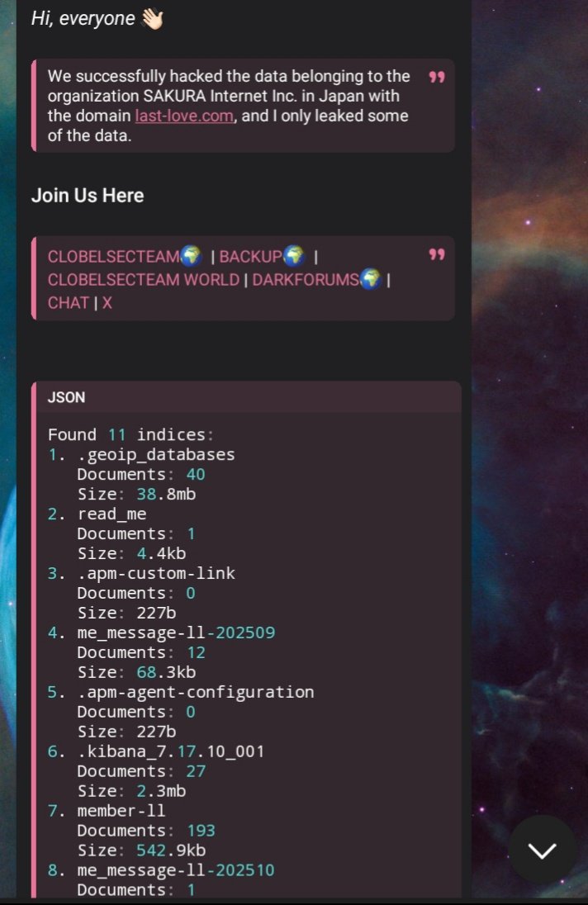Open the BACKUP channel link
Image resolution: width=588 pixels, height=905 pixels.
click(250, 256)
